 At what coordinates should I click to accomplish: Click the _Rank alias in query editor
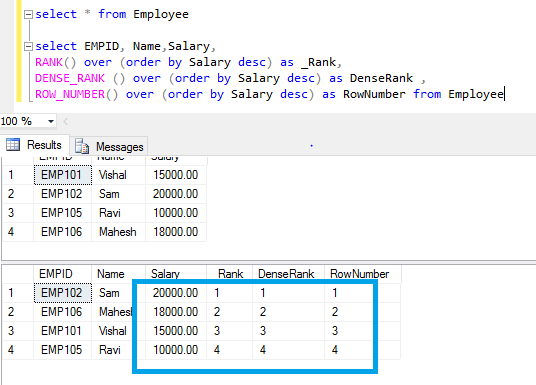318,63
